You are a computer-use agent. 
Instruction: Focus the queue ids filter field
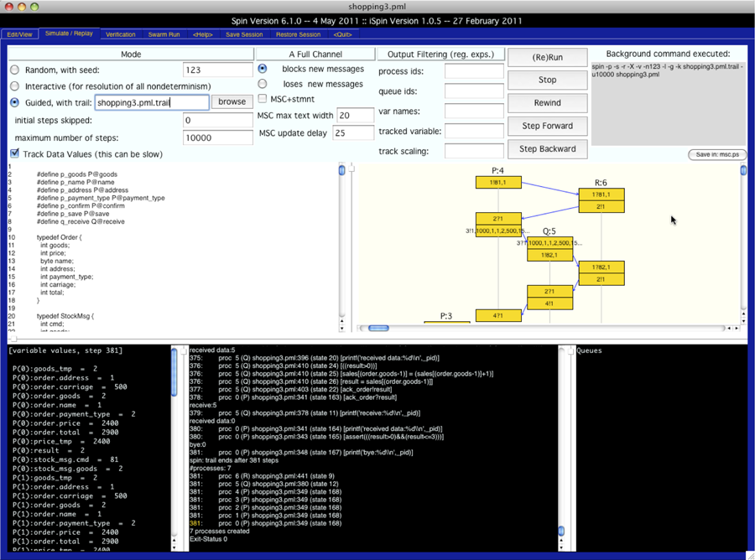[x=474, y=91]
